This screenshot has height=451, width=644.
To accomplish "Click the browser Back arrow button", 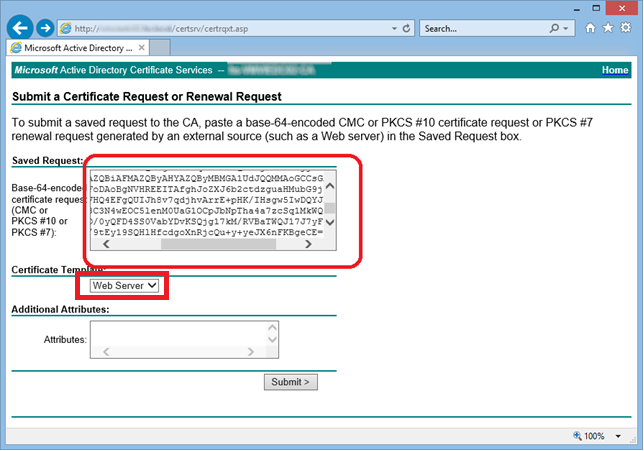I will (20, 28).
